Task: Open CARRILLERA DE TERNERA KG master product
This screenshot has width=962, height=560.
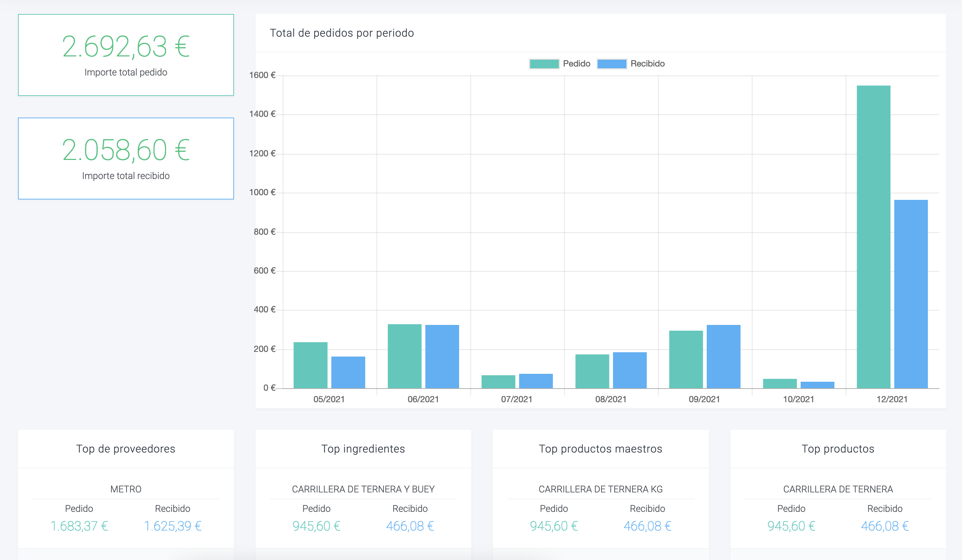Action: pyautogui.click(x=600, y=489)
